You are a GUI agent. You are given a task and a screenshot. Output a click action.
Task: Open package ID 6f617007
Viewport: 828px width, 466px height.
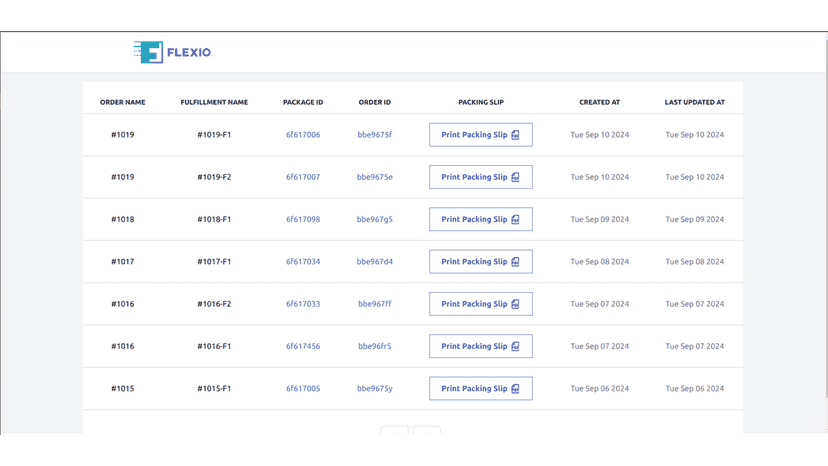[x=303, y=177]
